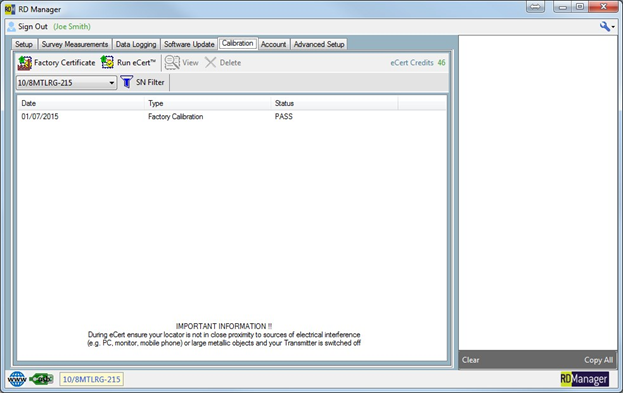The height and width of the screenshot is (393, 623).
Task: Click the View magnifier icon
Action: point(172,63)
